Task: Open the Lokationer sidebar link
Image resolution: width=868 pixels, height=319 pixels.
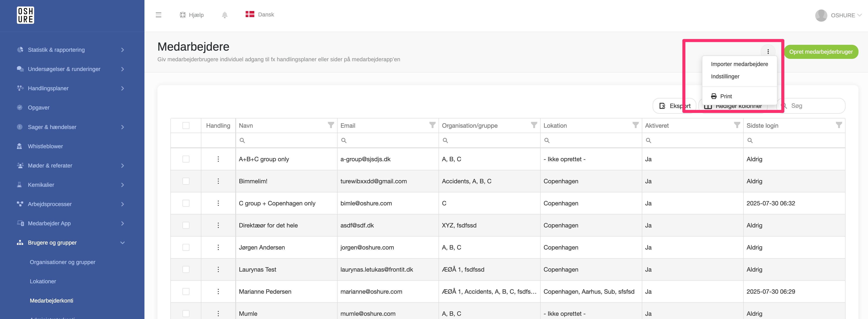Action: [x=43, y=281]
